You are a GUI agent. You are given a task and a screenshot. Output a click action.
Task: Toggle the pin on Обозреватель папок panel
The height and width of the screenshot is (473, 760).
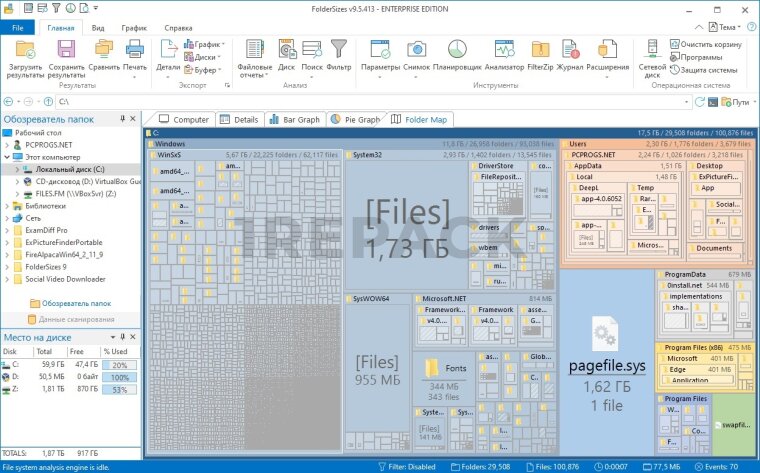click(123, 119)
